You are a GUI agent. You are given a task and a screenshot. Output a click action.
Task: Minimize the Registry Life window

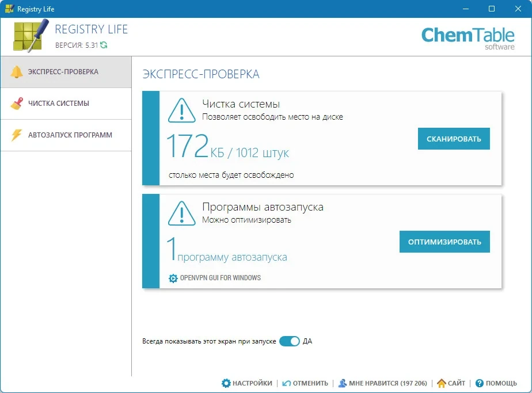(466, 9)
